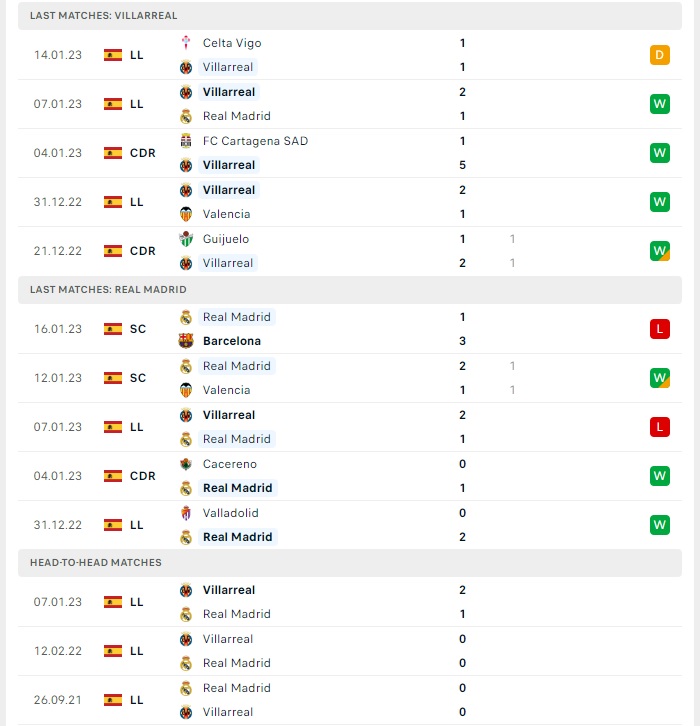Click the Barcelona club crest icon

click(x=186, y=341)
